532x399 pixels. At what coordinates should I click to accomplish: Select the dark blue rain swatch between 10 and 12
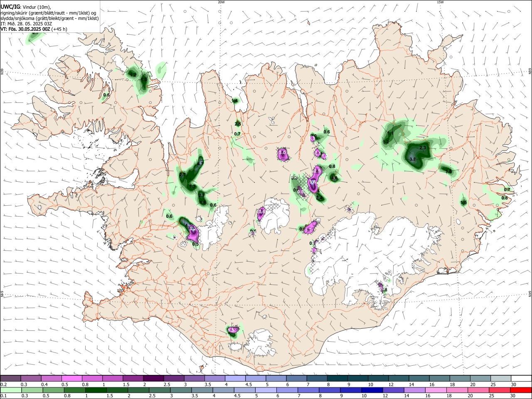[372, 390]
